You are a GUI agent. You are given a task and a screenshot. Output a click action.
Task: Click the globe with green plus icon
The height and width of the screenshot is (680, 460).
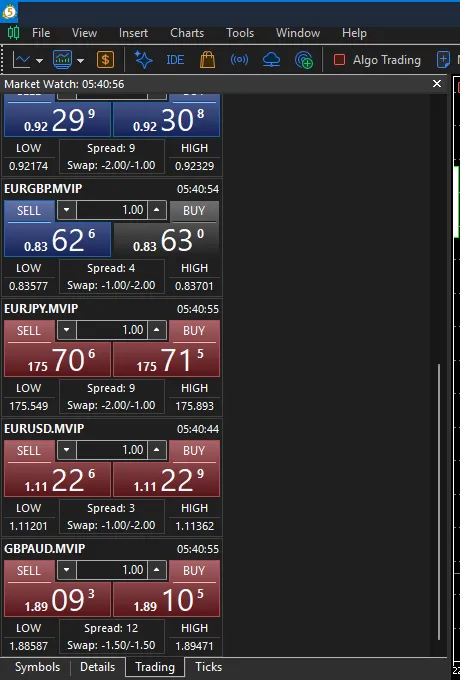[304, 60]
